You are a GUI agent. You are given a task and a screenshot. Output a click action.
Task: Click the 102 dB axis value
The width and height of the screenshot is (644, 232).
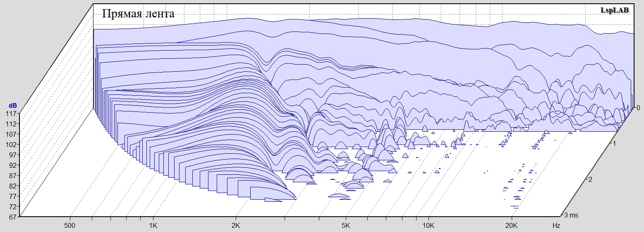pyautogui.click(x=12, y=145)
